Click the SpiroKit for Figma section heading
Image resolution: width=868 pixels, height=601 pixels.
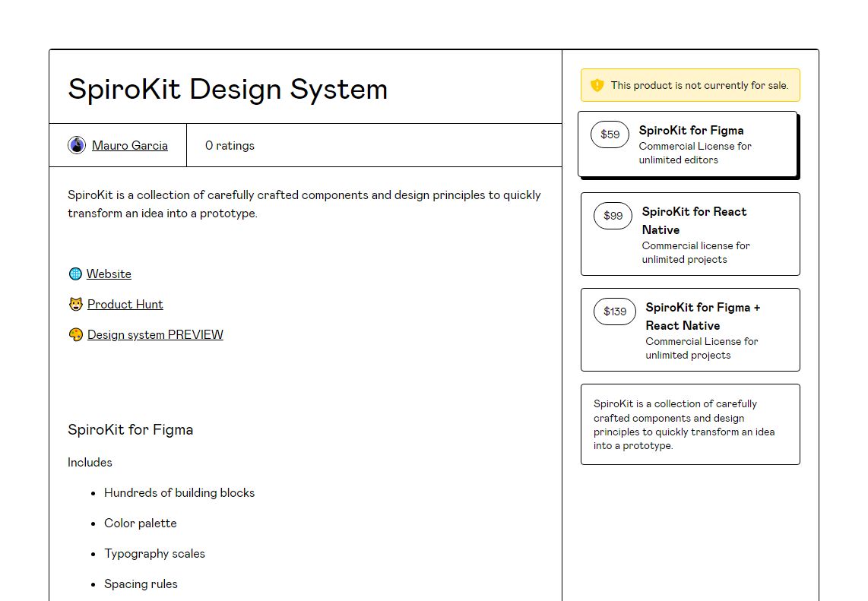[x=130, y=430]
